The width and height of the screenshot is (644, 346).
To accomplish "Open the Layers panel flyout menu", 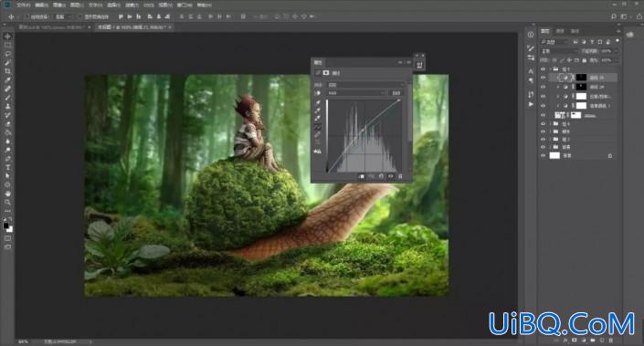I will [x=618, y=31].
